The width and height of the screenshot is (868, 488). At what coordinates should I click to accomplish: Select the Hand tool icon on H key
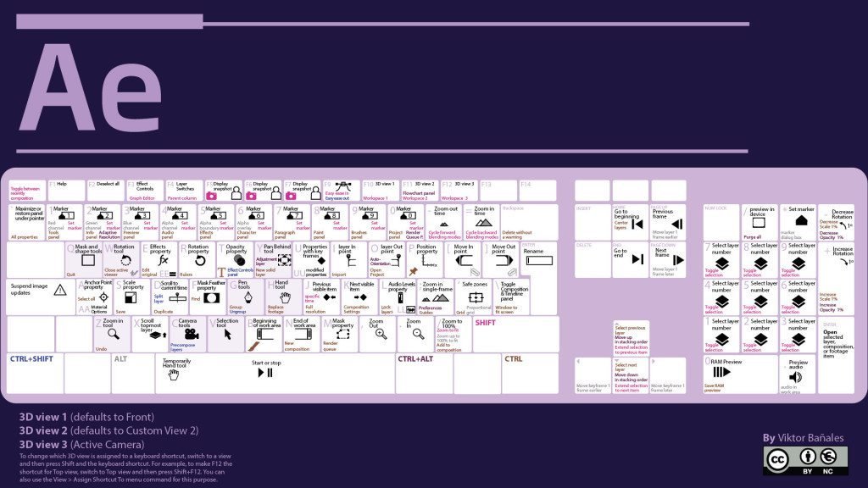pos(285,297)
